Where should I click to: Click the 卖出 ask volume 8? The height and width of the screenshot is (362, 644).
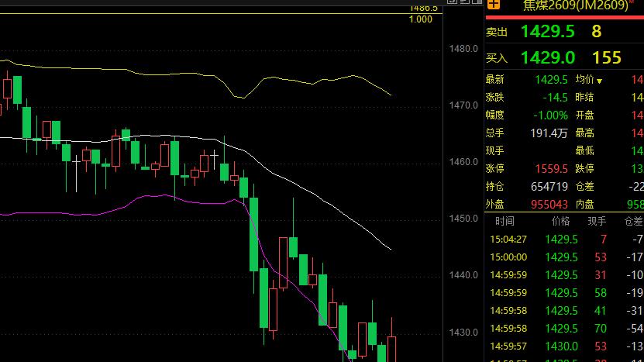click(597, 32)
